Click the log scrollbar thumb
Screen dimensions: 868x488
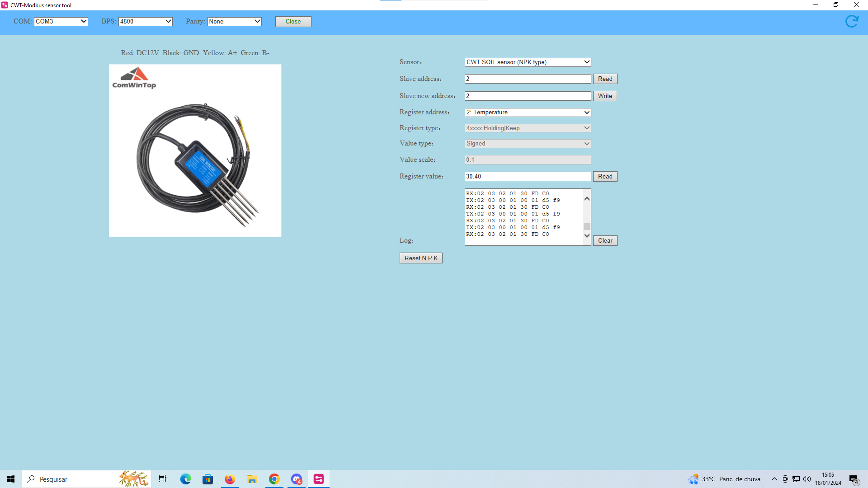[x=587, y=226]
